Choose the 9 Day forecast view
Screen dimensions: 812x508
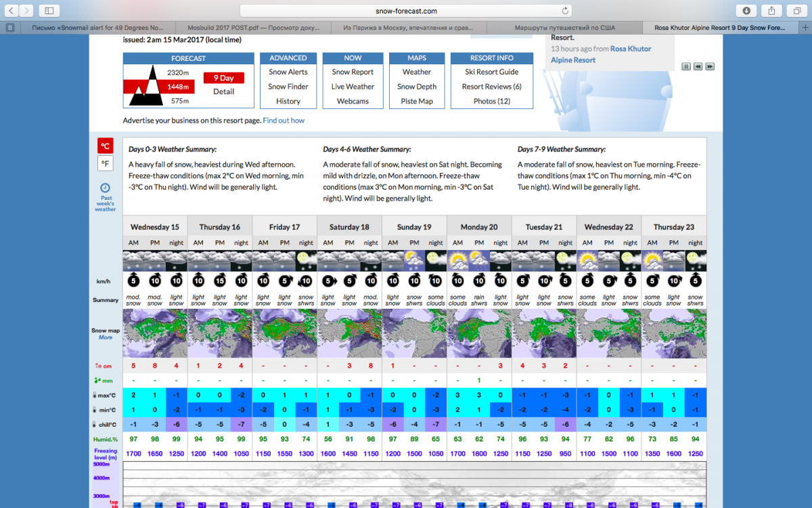point(223,78)
